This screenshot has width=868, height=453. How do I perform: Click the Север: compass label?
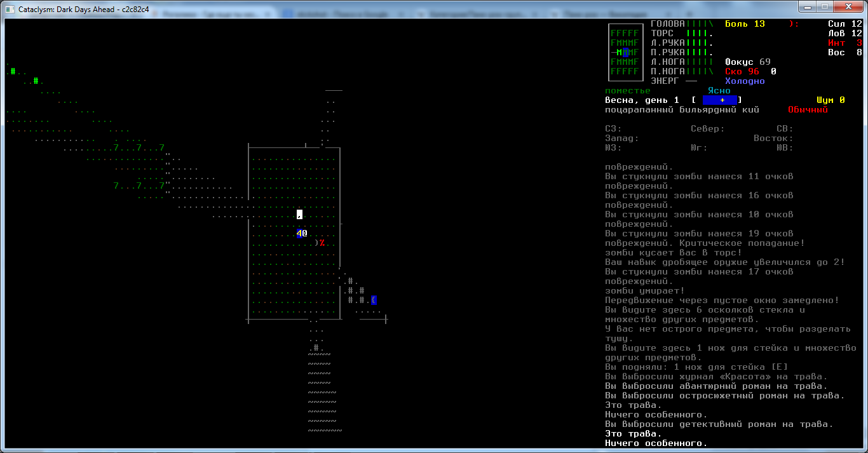coord(708,128)
